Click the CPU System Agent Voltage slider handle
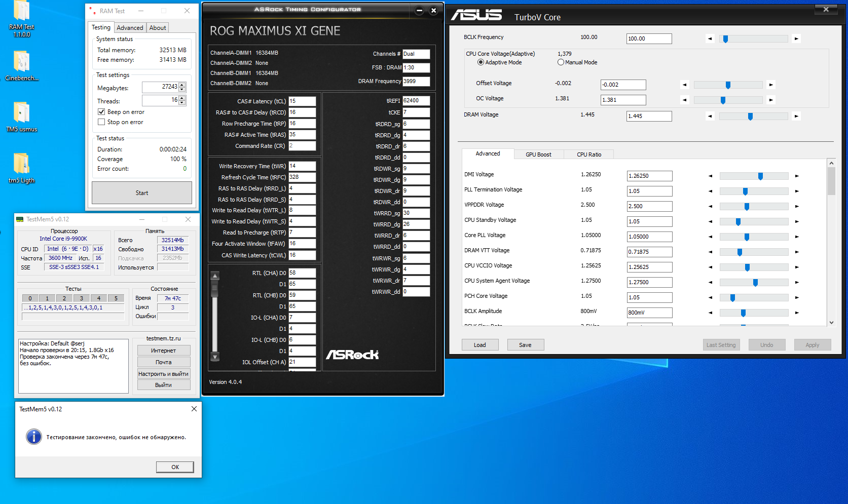848x504 pixels. pos(756,283)
